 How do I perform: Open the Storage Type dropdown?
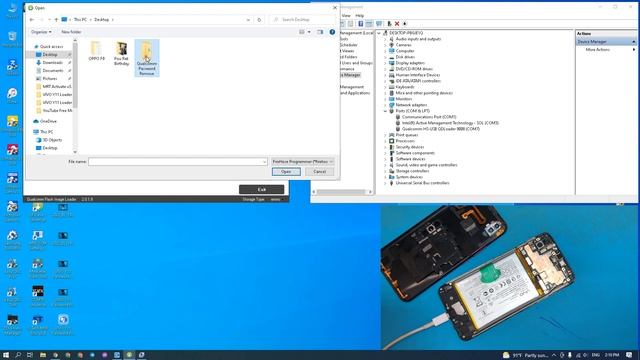point(278,199)
